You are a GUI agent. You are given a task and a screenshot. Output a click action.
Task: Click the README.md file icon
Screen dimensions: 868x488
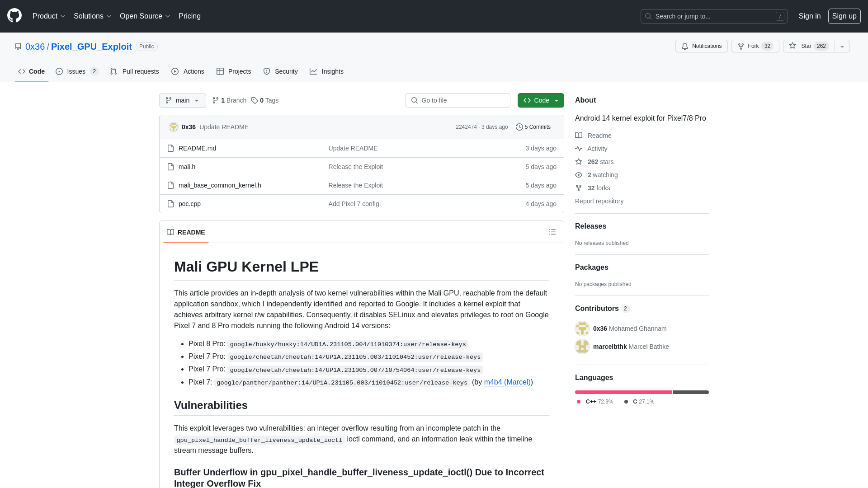click(170, 148)
